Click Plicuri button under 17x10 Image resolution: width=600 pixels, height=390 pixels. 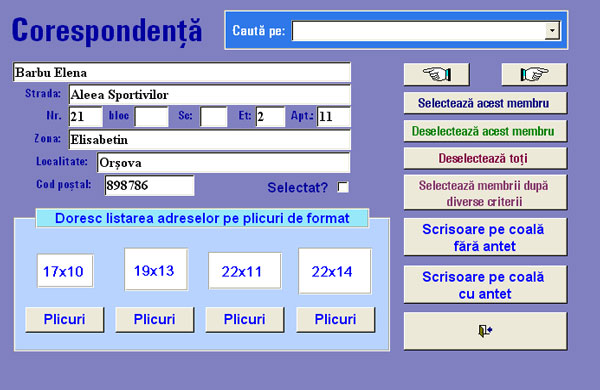click(65, 319)
